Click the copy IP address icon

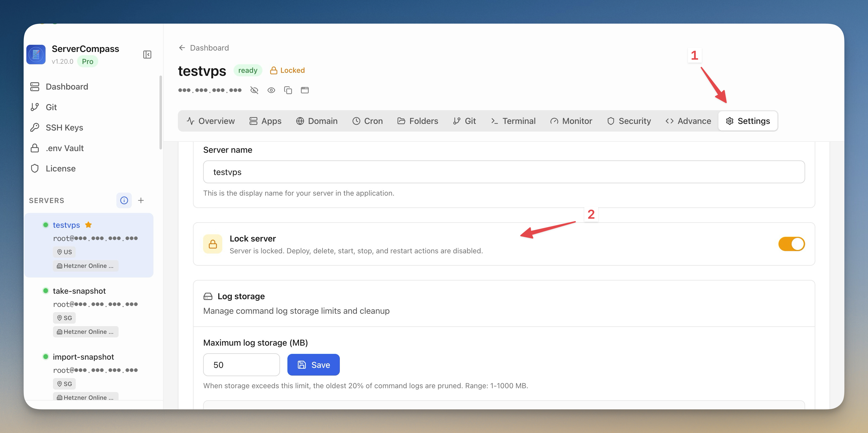click(288, 90)
